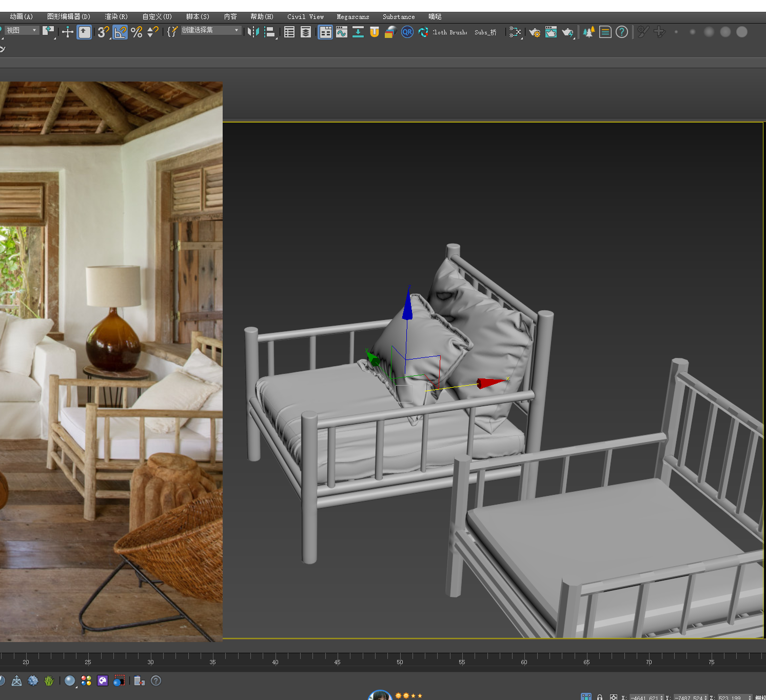
Task: Open the Curve Editor icon
Action: click(342, 32)
